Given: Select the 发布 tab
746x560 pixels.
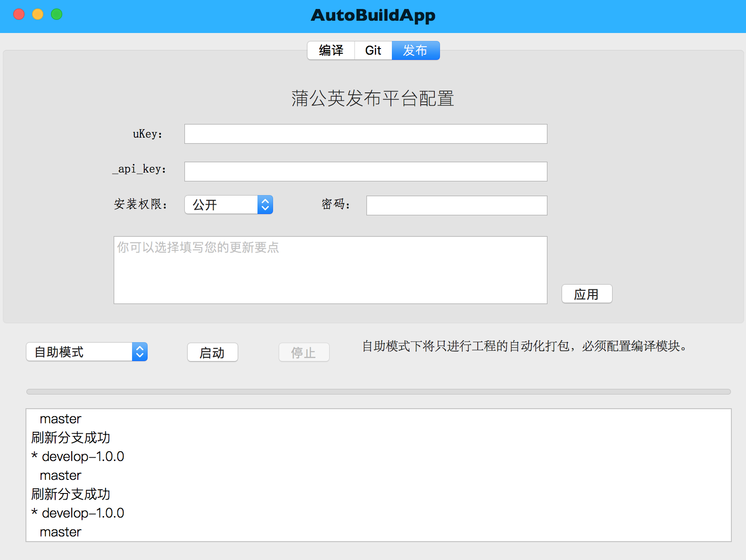Looking at the screenshot, I should tap(415, 50).
